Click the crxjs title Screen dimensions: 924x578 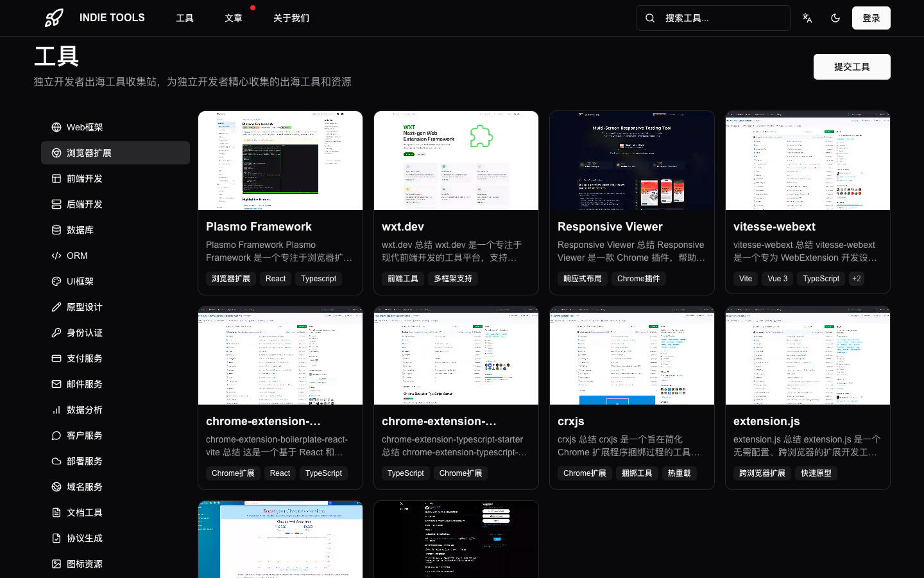pos(571,421)
